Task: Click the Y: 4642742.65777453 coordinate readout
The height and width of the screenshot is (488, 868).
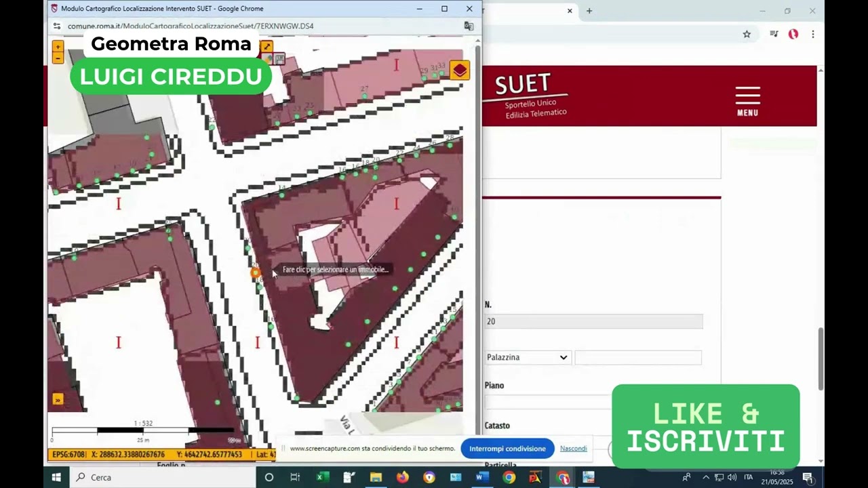Action: click(209, 454)
